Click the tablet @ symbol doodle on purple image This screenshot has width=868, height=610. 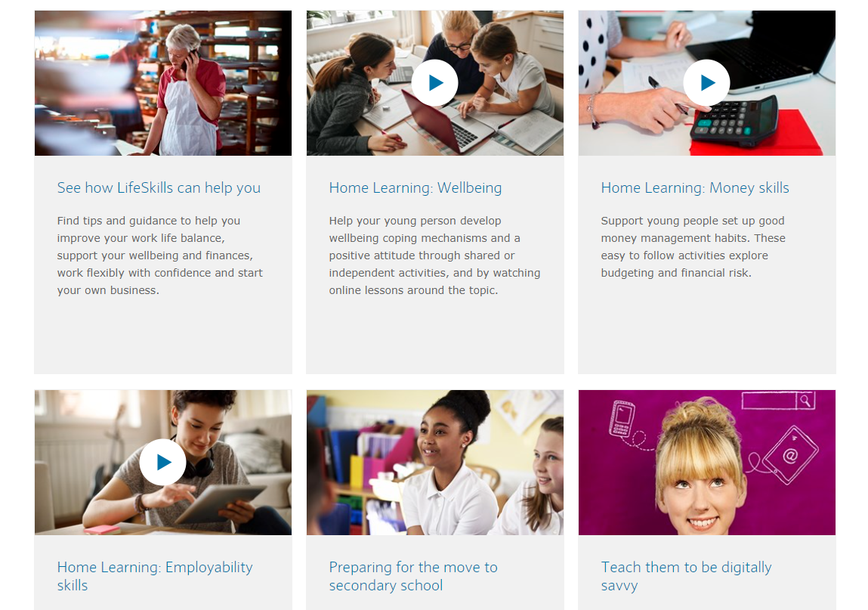click(x=790, y=455)
